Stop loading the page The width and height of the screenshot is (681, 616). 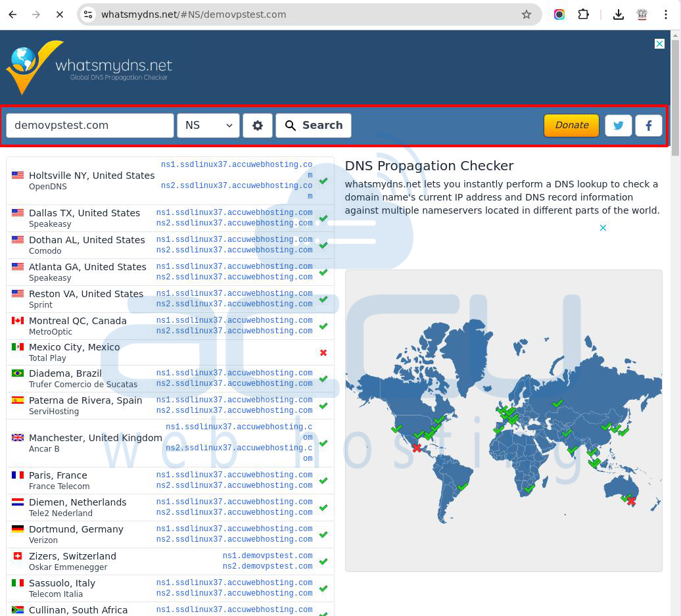[x=60, y=14]
